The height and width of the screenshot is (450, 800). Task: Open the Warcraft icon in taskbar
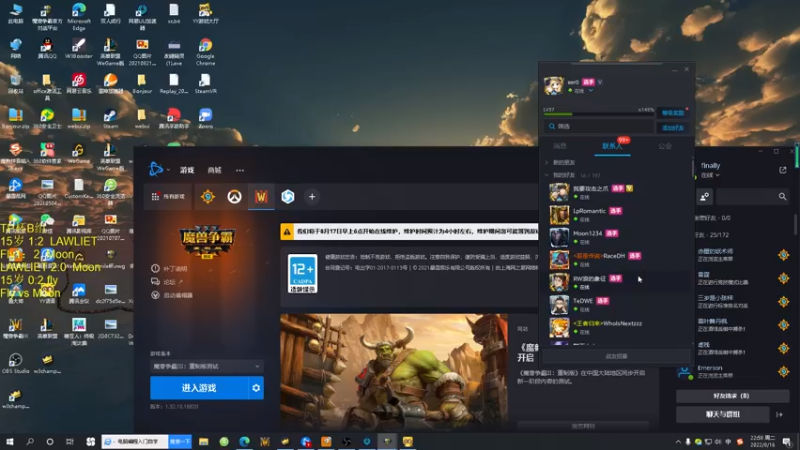[264, 441]
